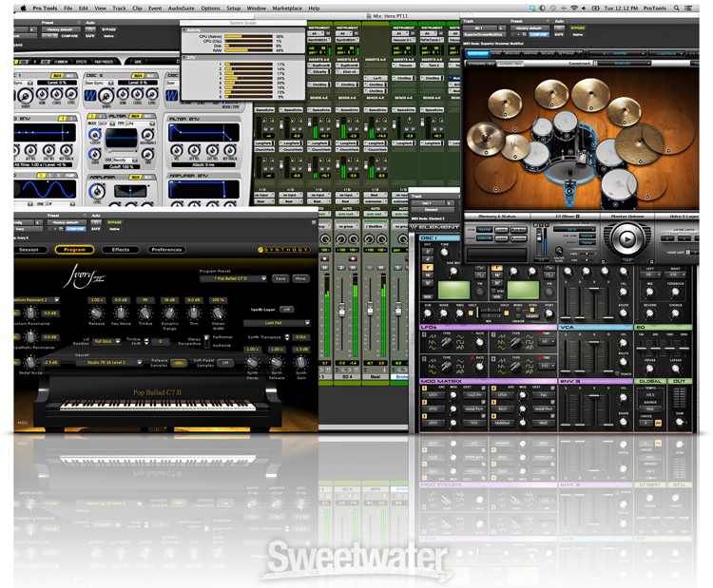Toggle the Synth Layer Off switch
Image resolution: width=713 pixels, height=588 pixels.
286,309
